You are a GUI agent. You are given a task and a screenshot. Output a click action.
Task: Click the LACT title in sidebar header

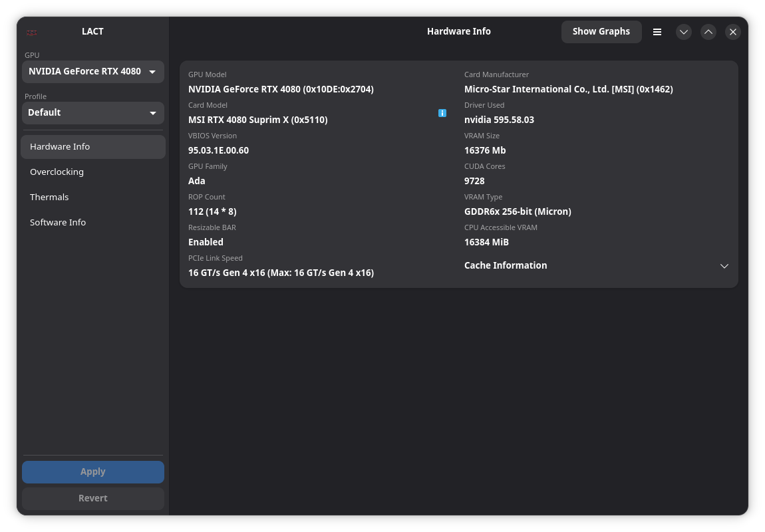click(92, 32)
